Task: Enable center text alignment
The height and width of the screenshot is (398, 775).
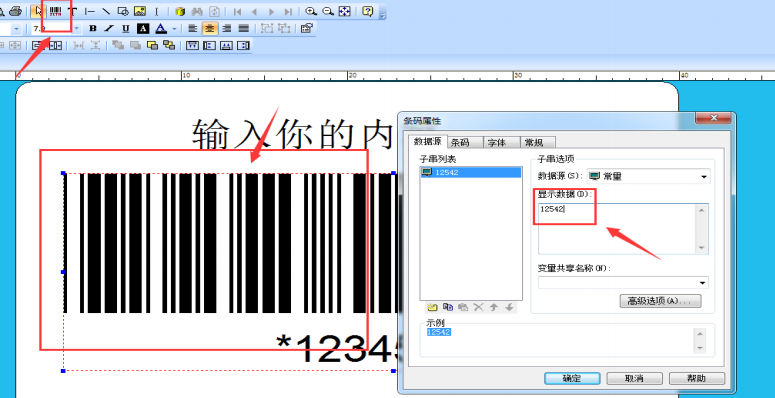Action: [210, 29]
